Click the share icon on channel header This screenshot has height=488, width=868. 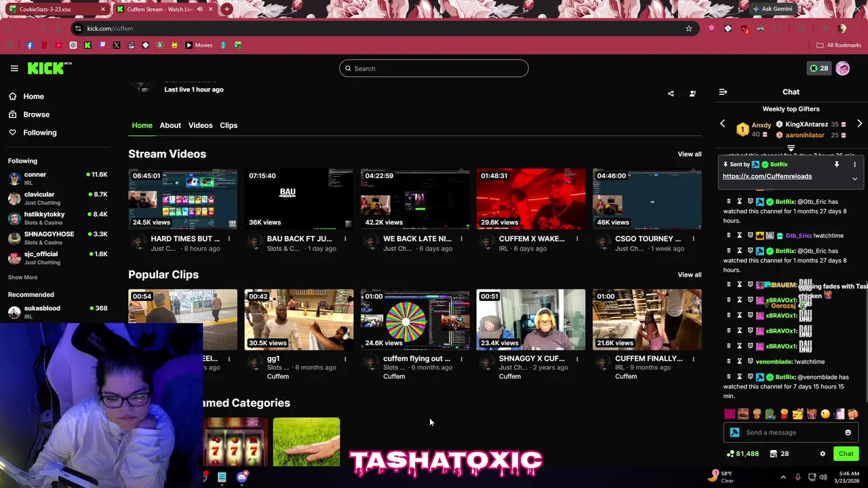tap(671, 94)
